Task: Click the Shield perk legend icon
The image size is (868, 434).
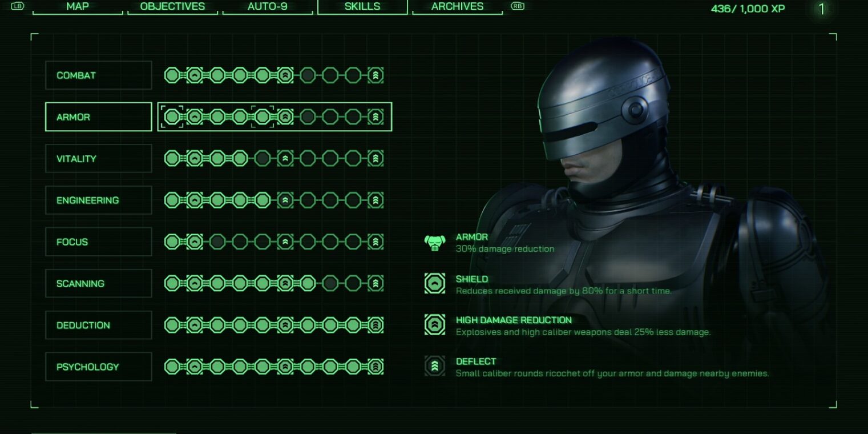Action: tap(435, 284)
